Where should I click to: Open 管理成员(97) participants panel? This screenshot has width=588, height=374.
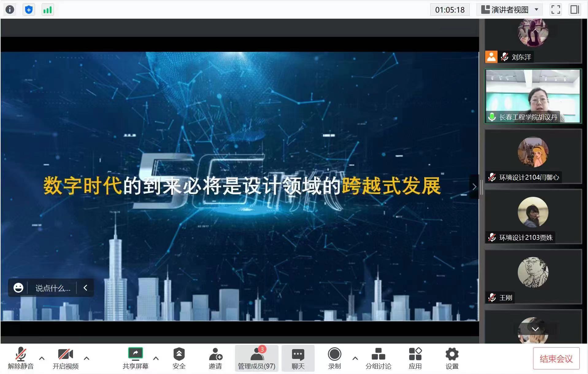(x=256, y=358)
